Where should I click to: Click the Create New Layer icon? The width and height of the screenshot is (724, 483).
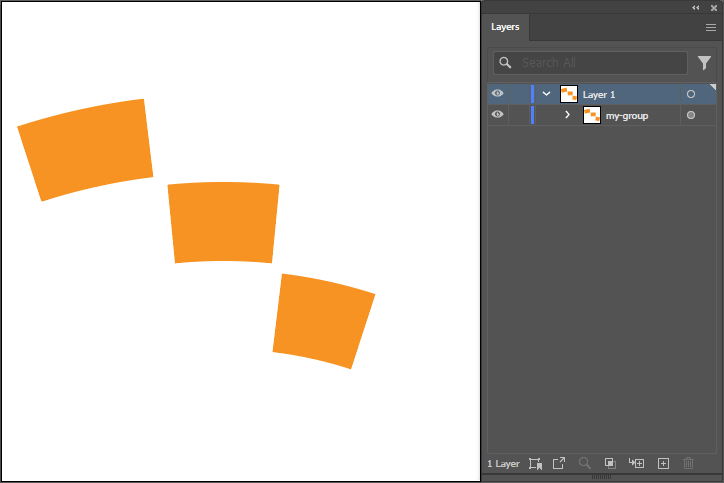(x=662, y=464)
